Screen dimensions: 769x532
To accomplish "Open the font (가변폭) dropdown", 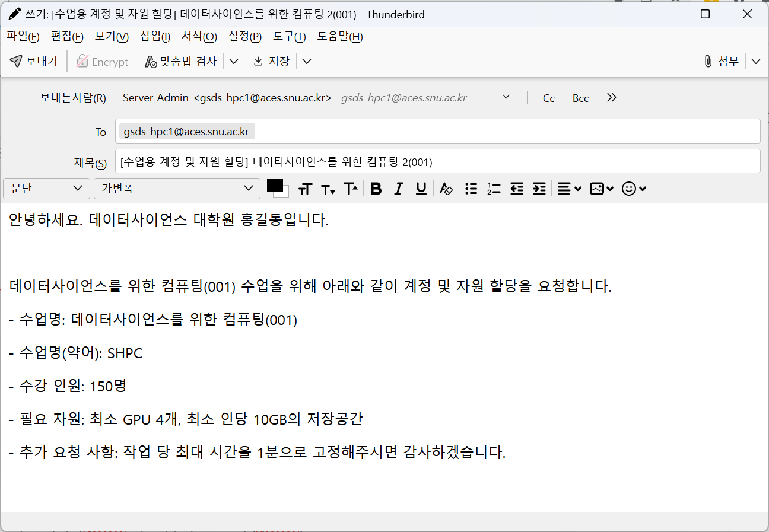I will (x=177, y=189).
